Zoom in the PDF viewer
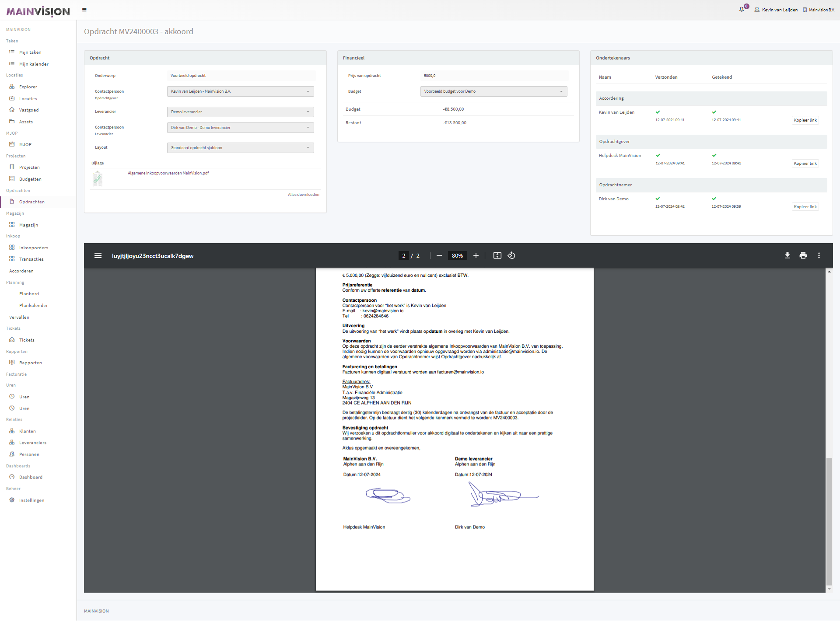 [x=476, y=255]
